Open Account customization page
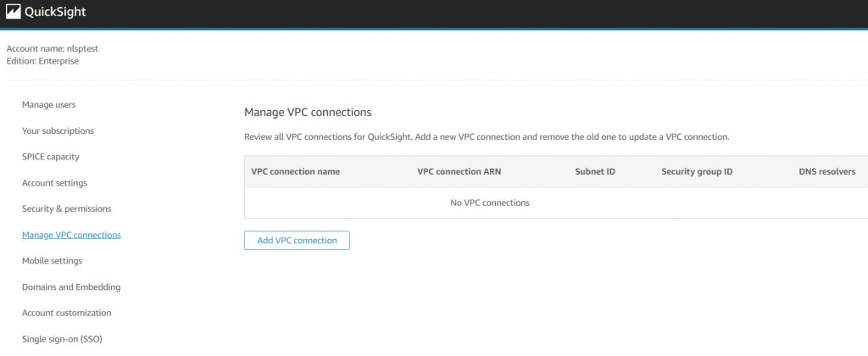Viewport: 868px width, 356px height. (x=66, y=313)
